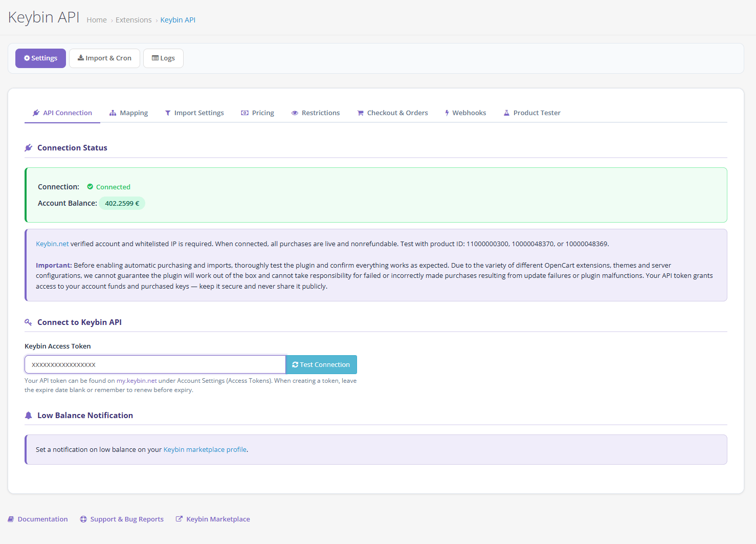
Task: Click the funnel icon beside Import Settings
Action: [x=168, y=113]
